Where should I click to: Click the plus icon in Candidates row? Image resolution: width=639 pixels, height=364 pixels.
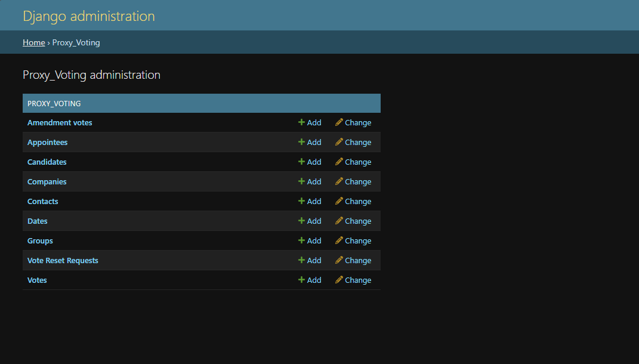(x=301, y=162)
